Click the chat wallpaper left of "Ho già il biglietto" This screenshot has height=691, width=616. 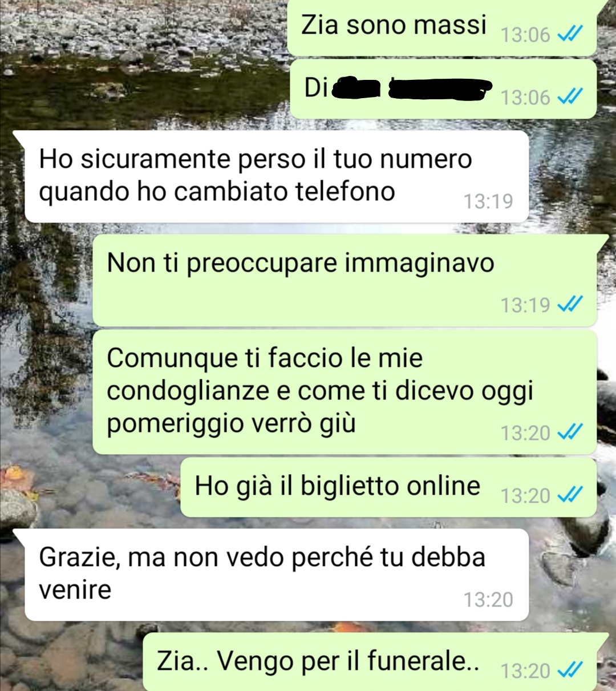tap(91, 488)
